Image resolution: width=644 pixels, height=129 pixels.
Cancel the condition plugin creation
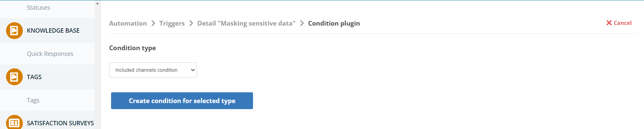619,23
